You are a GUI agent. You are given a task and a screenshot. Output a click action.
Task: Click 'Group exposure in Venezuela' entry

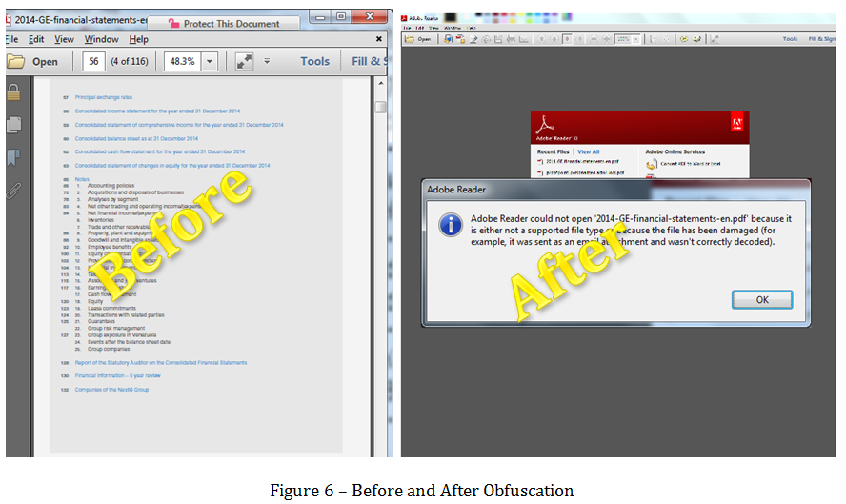(x=122, y=335)
